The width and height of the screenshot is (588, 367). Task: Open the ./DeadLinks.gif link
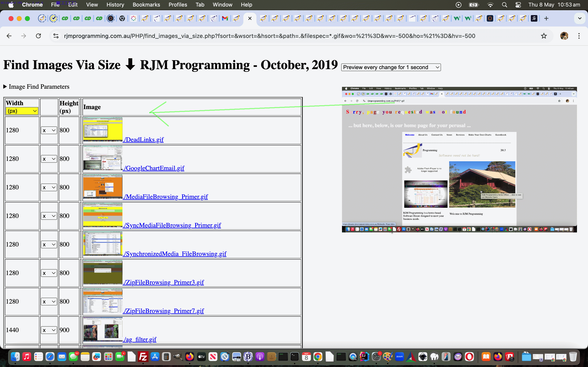pyautogui.click(x=143, y=140)
